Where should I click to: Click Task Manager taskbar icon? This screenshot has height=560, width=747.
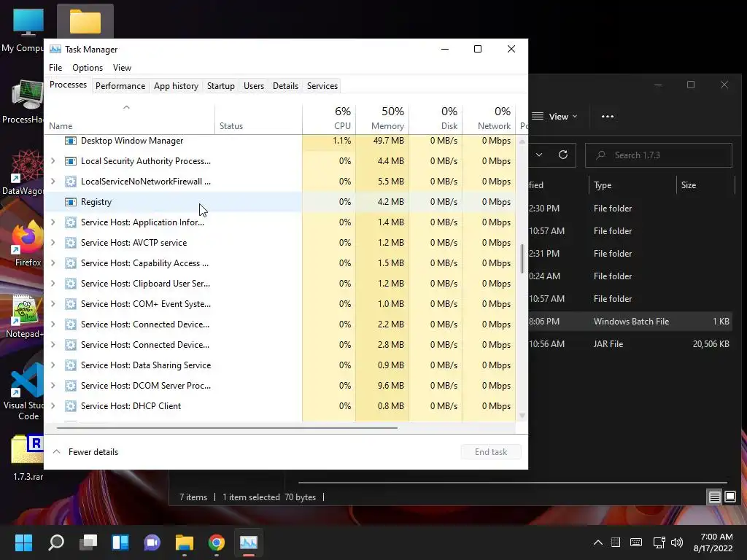point(248,542)
